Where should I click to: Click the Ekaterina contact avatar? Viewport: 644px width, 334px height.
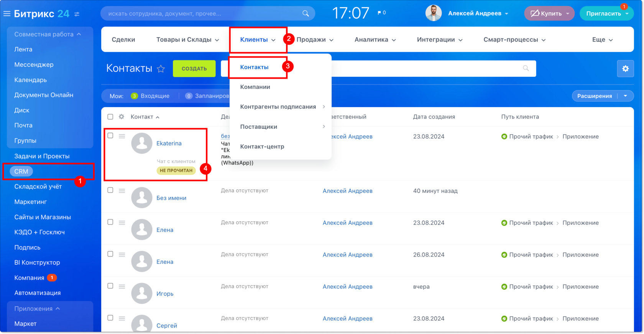click(142, 143)
